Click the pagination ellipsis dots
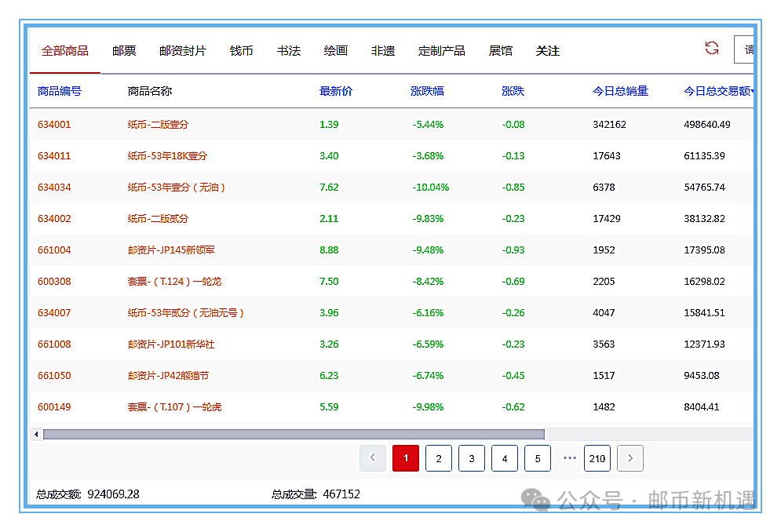The width and height of the screenshot is (781, 532). [570, 458]
